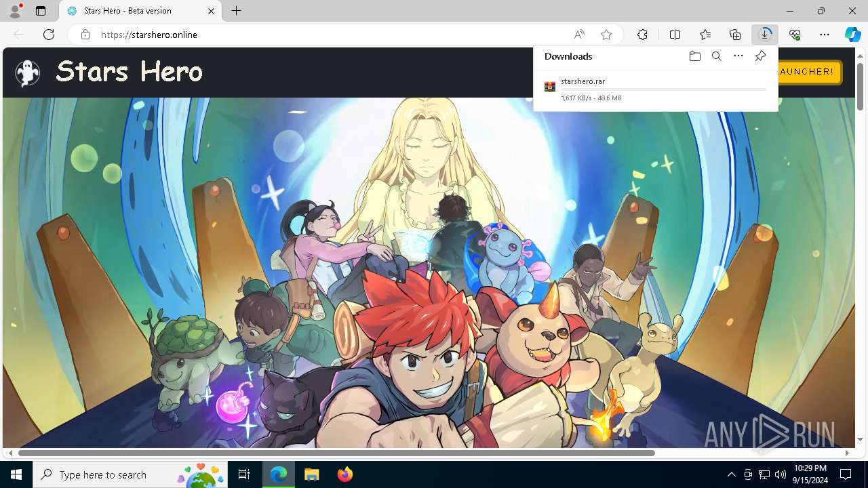The image size is (868, 488).
Task: Open Task View on the taskbar
Action: tap(244, 474)
